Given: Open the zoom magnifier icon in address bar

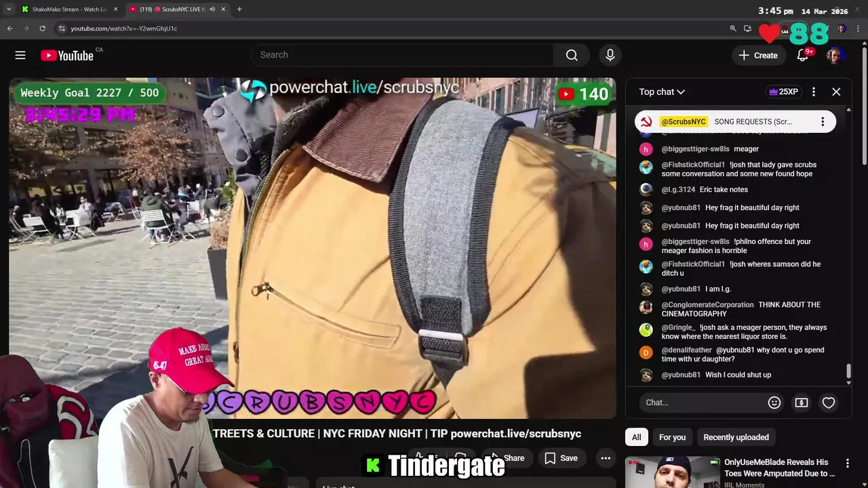Looking at the screenshot, I should tap(733, 28).
